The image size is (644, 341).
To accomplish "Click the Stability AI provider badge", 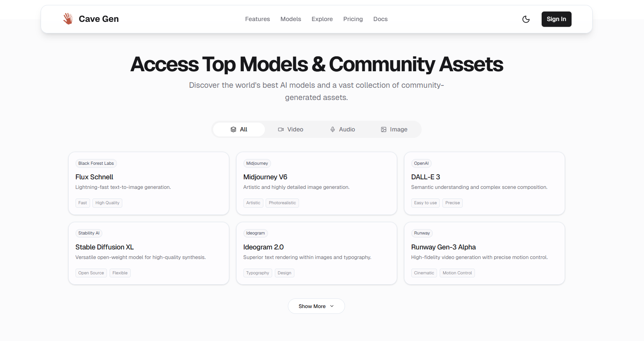I will (89, 233).
